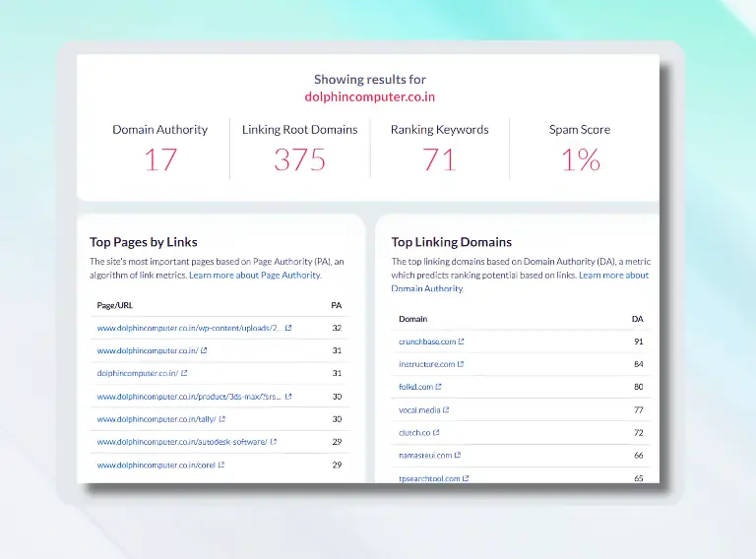Click the Top Linking Domains heading
The height and width of the screenshot is (559, 756).
point(451,242)
